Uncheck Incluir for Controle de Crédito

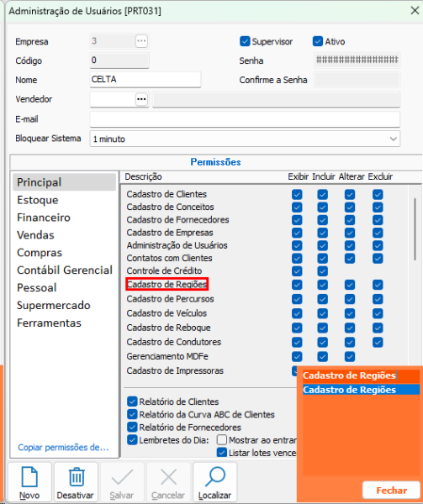(322, 271)
